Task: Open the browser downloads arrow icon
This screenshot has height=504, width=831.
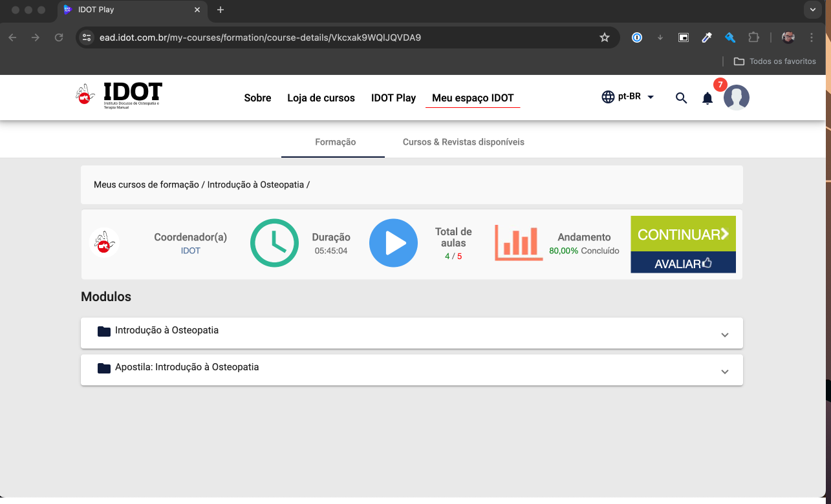Action: [x=660, y=37]
